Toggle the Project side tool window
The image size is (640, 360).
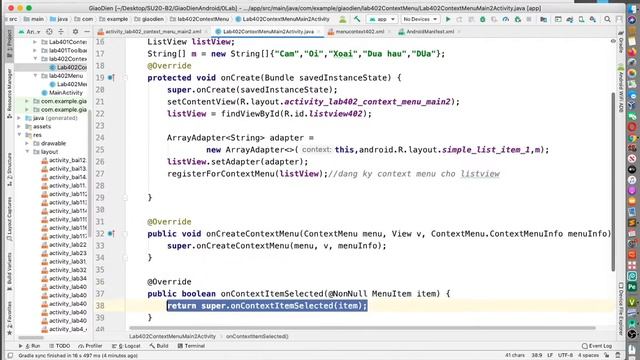pyautogui.click(x=9, y=44)
